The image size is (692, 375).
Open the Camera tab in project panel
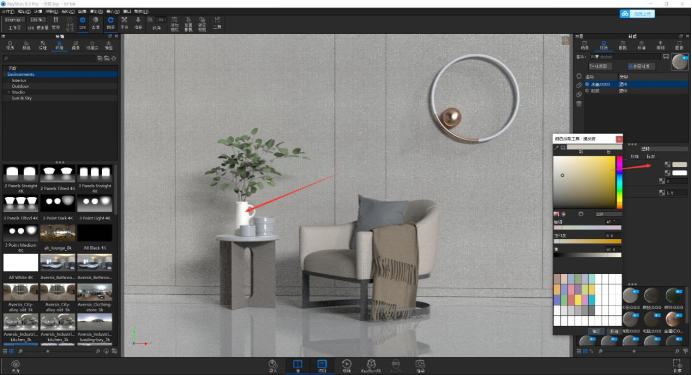(x=623, y=45)
